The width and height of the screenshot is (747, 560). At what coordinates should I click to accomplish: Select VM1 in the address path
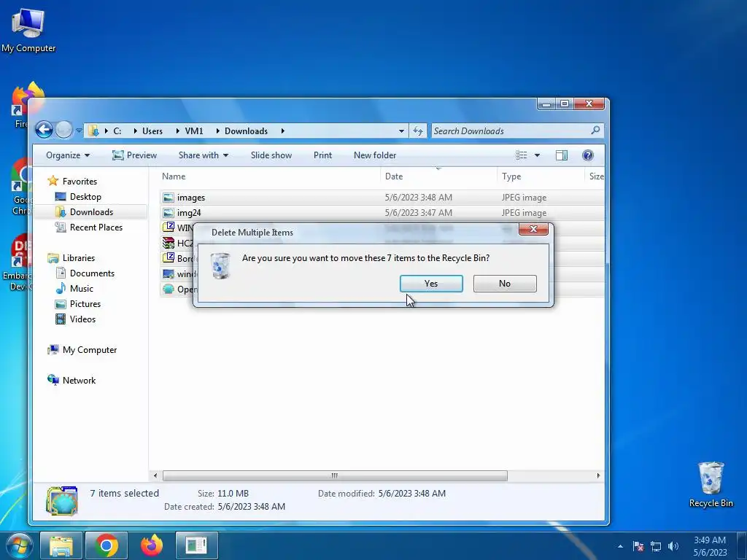click(x=194, y=131)
